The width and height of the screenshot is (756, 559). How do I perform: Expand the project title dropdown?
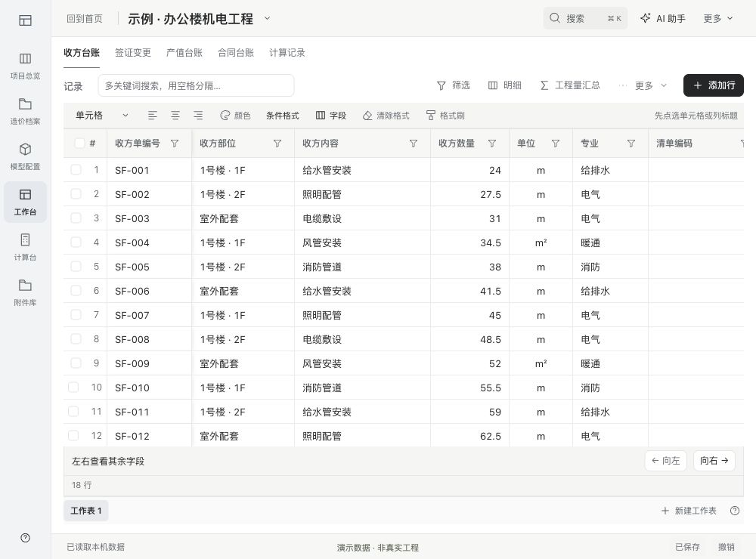(x=267, y=19)
